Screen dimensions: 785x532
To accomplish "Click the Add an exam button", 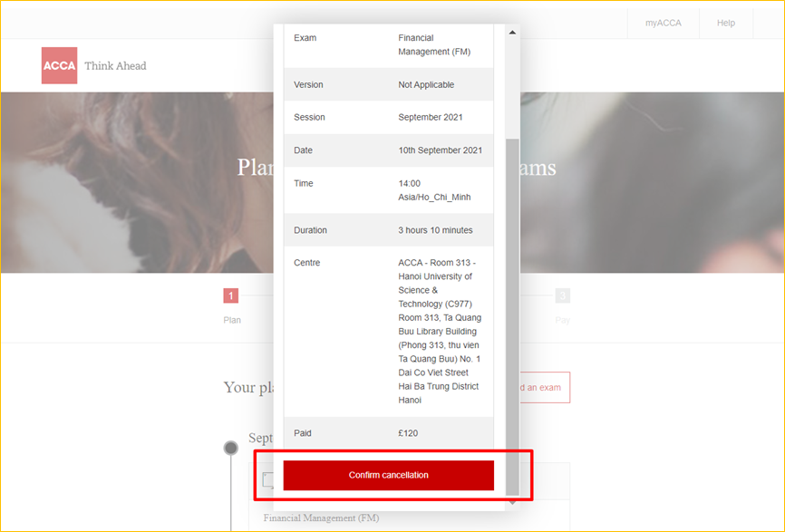I will click(x=545, y=387).
